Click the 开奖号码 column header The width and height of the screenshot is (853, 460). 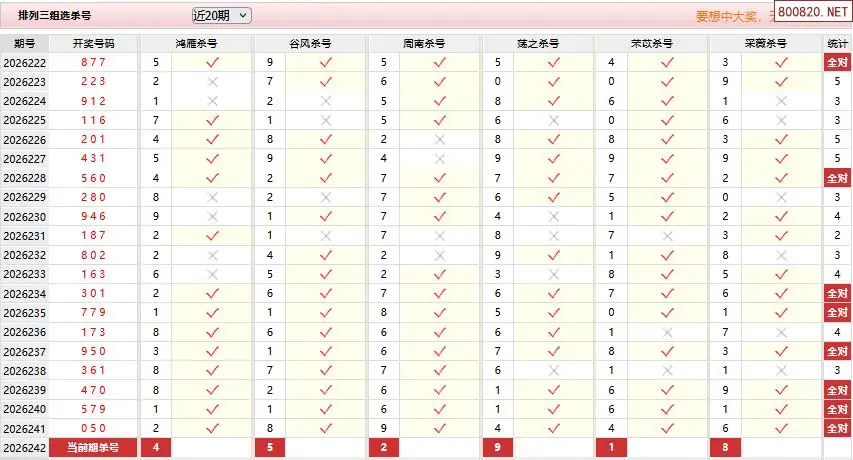point(94,43)
